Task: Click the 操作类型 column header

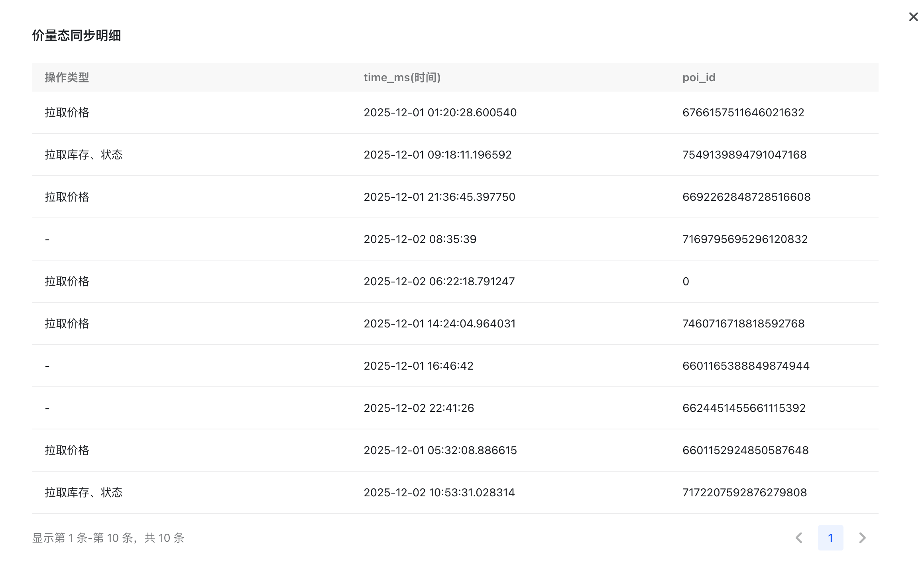Action: [67, 77]
